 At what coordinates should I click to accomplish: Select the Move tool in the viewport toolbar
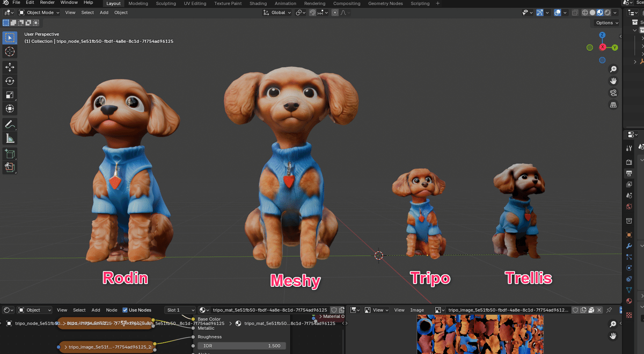9,67
